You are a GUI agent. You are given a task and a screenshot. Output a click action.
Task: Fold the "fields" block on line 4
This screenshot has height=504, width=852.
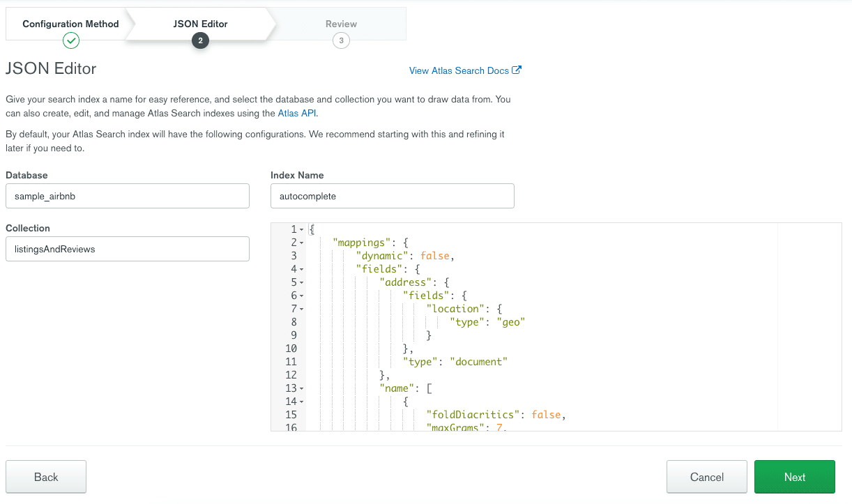click(x=301, y=269)
